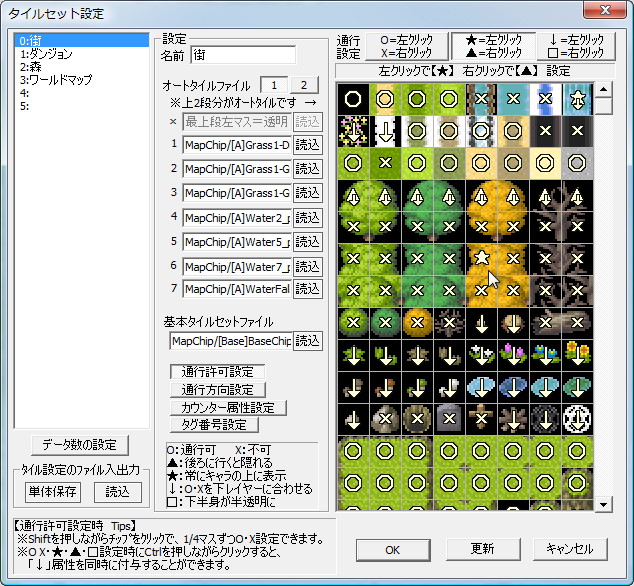The width and height of the screenshot is (634, 586).
Task: Click the dark grass tile marked X in the ground row
Action: pyautogui.click(x=385, y=163)
